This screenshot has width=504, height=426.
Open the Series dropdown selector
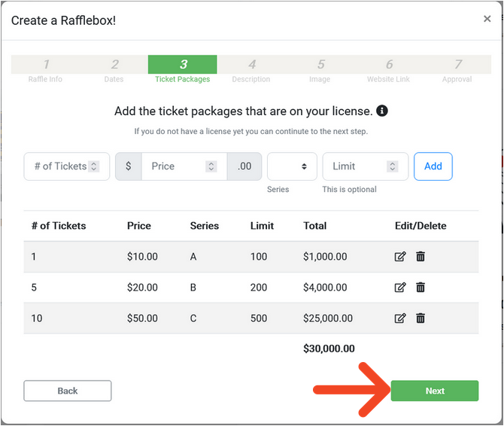292,166
